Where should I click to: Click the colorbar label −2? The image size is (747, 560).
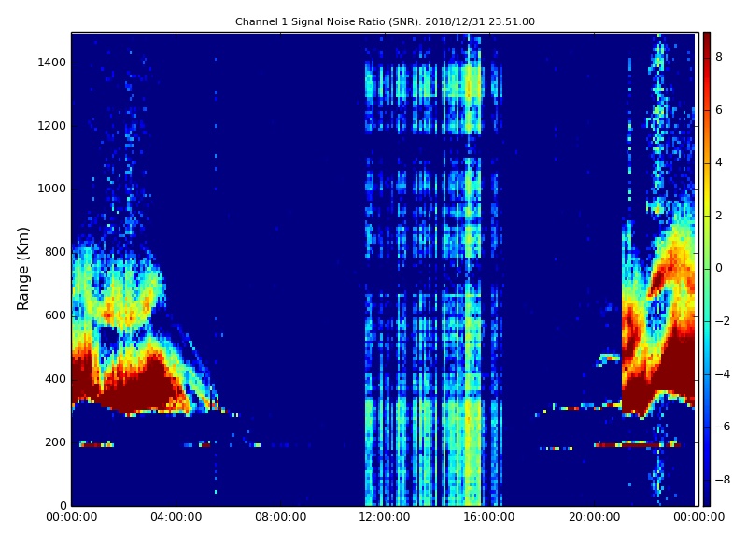[723, 321]
